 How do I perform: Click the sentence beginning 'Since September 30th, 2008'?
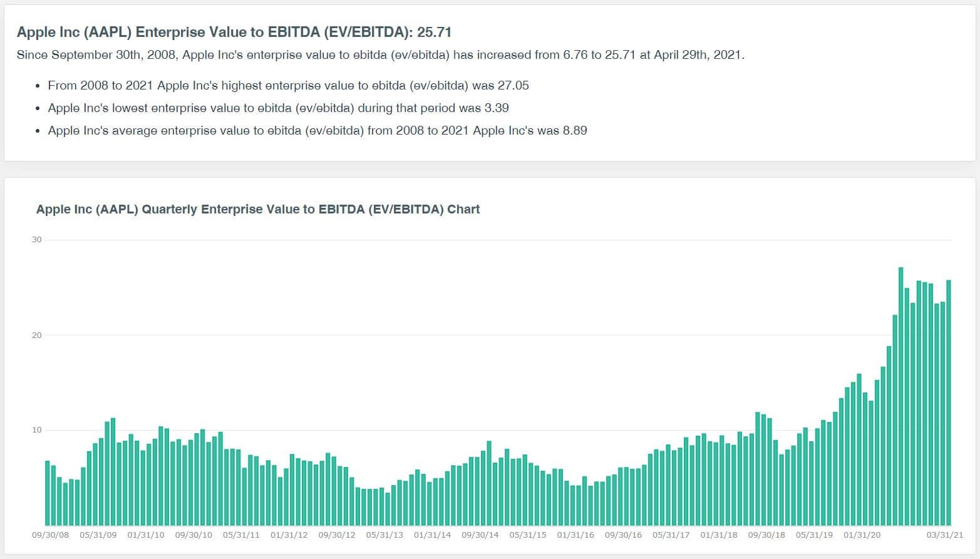click(x=381, y=55)
